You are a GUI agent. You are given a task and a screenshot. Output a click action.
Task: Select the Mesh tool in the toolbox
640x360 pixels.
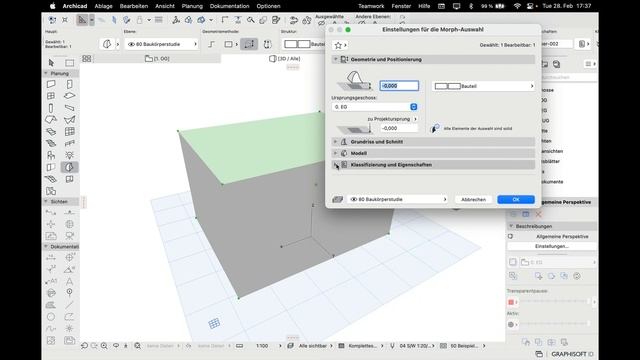point(51,179)
